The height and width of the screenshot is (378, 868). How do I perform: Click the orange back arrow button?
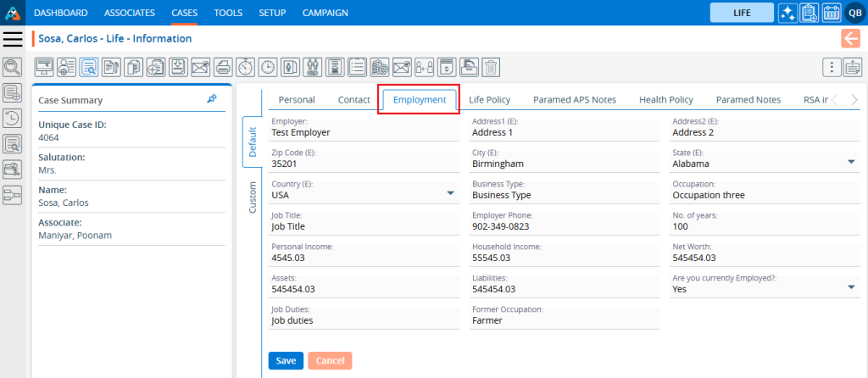pos(849,38)
